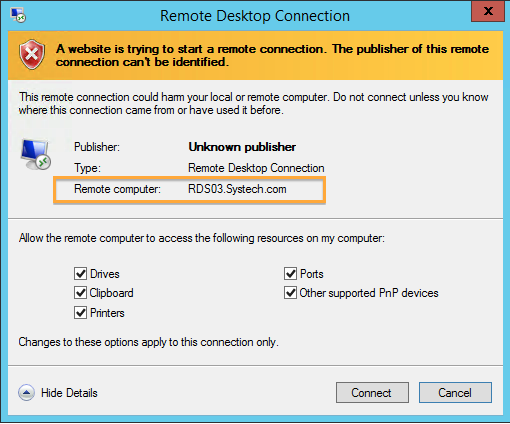The image size is (510, 424).
Task: Click the Drives label text
Action: pos(105,274)
